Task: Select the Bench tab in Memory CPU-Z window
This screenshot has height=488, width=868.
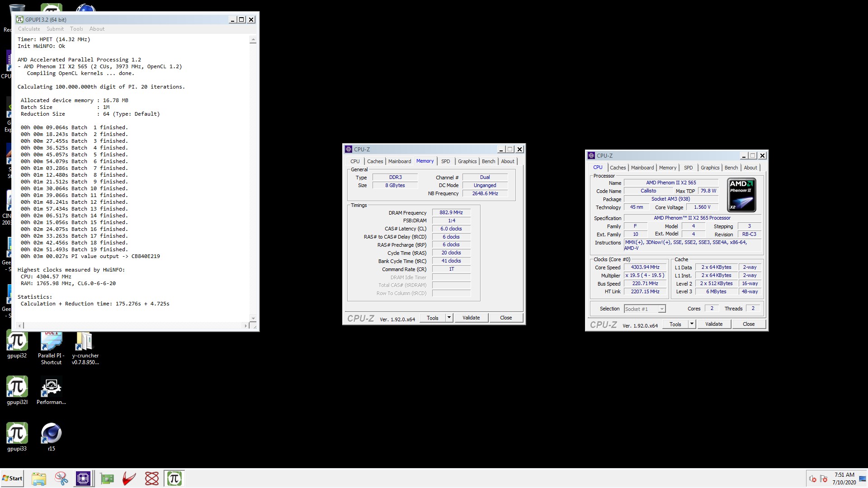Action: [488, 161]
